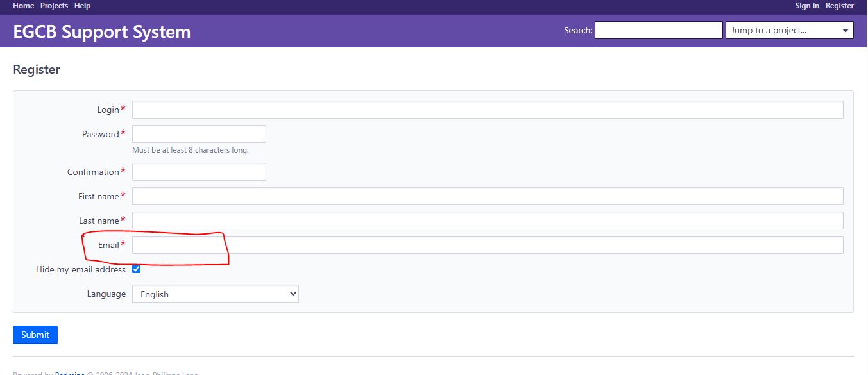The height and width of the screenshot is (375, 868).
Task: Open the Language dropdown showing English
Action: point(215,294)
